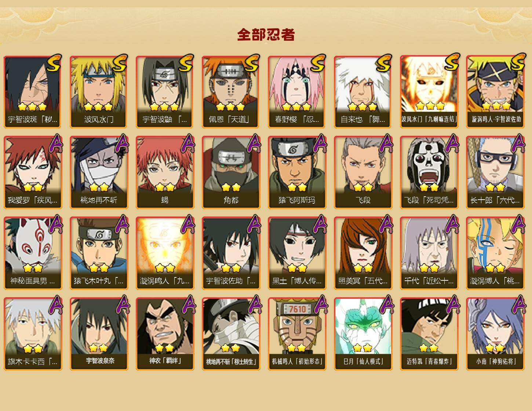Choose the 蝎 ninja card

[165, 172]
